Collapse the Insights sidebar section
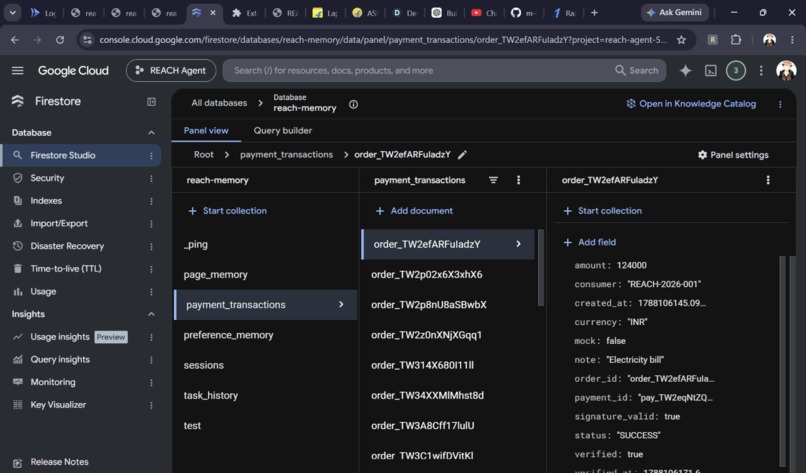The height and width of the screenshot is (473, 806). (151, 314)
